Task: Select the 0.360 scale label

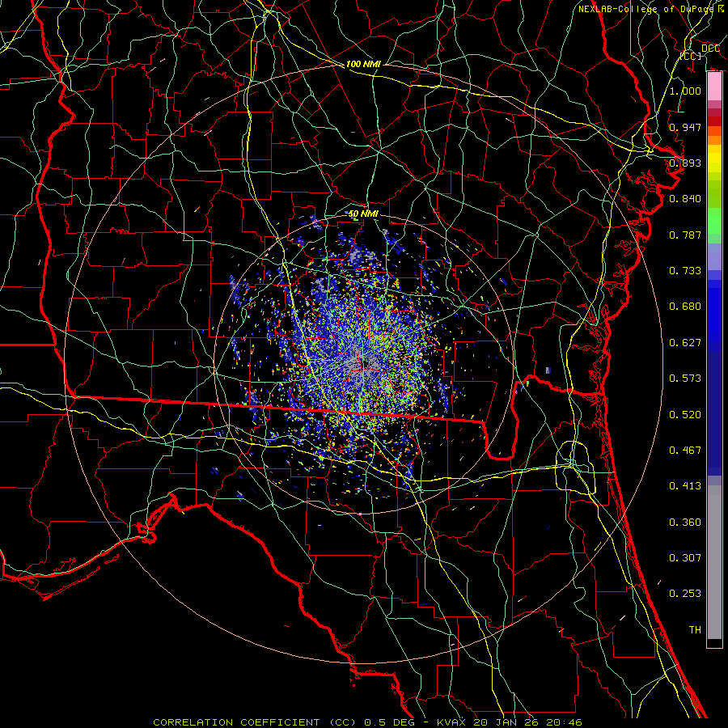Action: click(685, 523)
